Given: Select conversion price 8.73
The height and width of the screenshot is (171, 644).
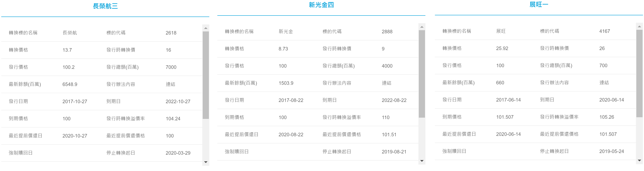Looking at the screenshot, I should pyautogui.click(x=283, y=49).
